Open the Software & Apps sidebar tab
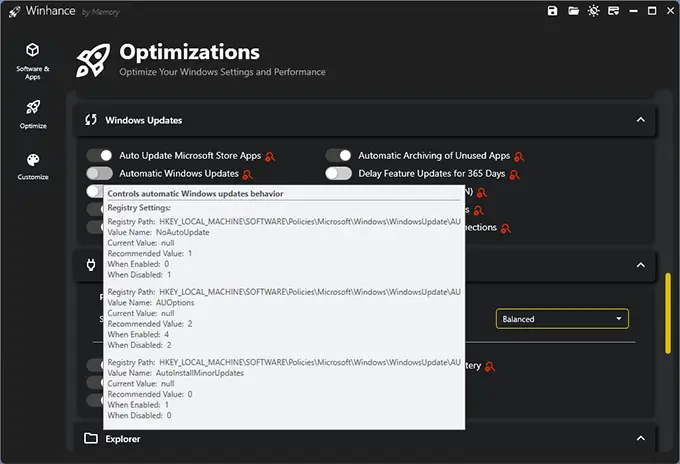The height and width of the screenshot is (464, 680). pyautogui.click(x=33, y=60)
